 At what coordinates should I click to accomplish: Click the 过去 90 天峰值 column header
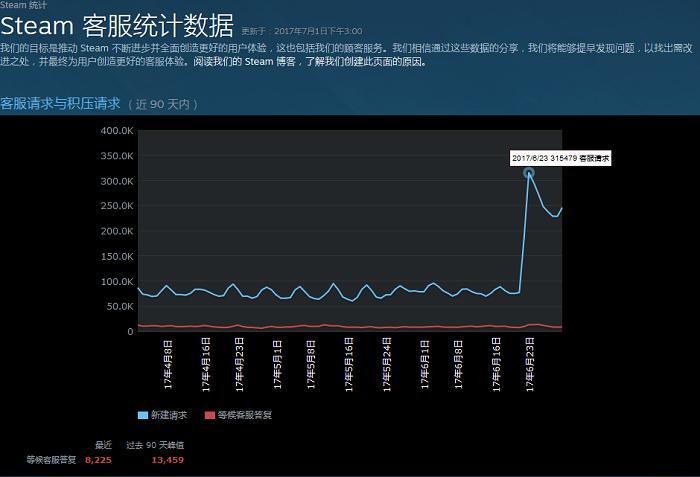coord(155,445)
